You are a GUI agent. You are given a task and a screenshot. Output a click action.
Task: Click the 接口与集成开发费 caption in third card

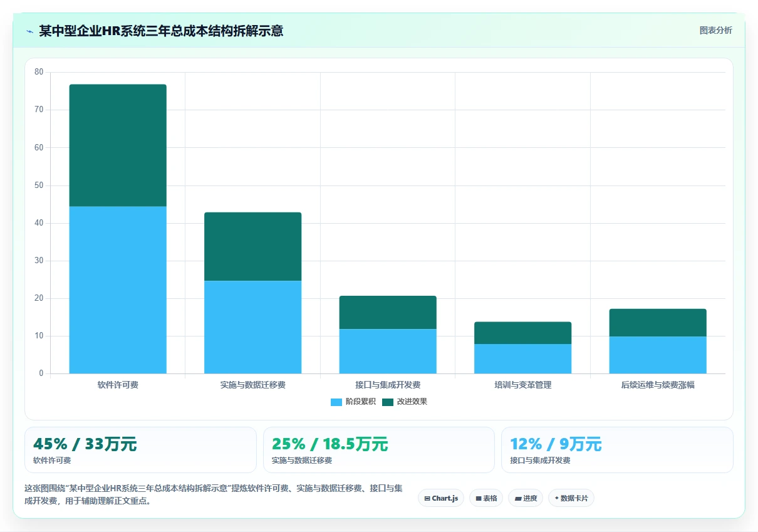click(x=541, y=461)
